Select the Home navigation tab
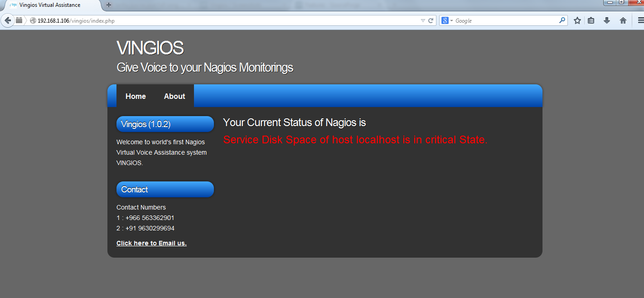Screen dimensions: 644x298 [135, 96]
